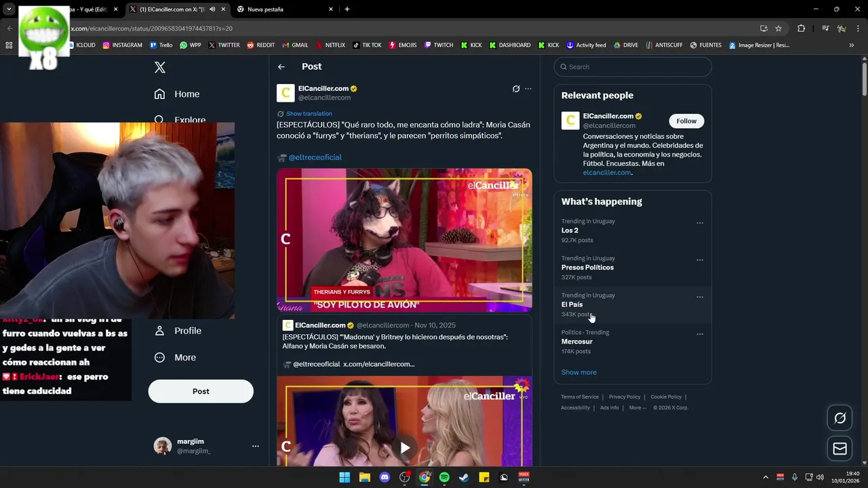
Task: Click the white Post button
Action: pos(201,391)
